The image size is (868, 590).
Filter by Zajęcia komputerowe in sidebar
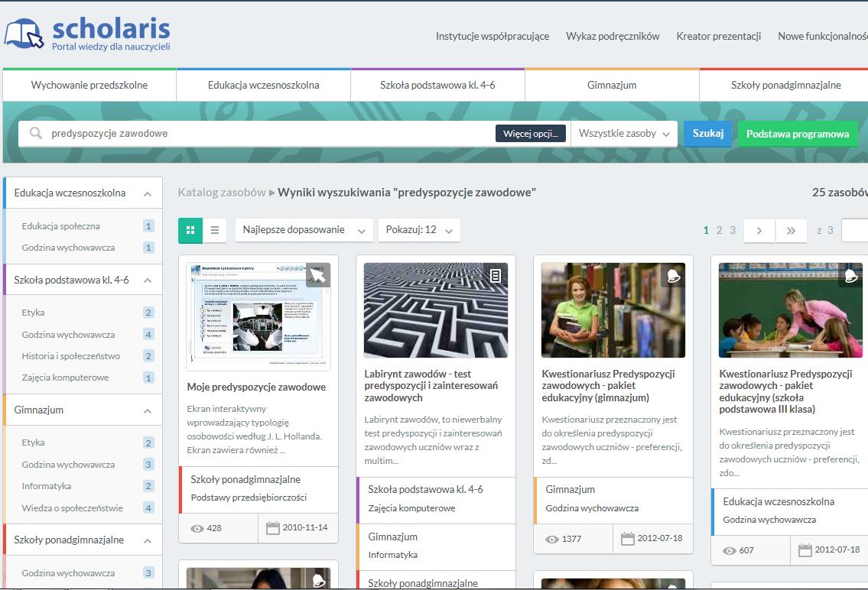point(65,378)
